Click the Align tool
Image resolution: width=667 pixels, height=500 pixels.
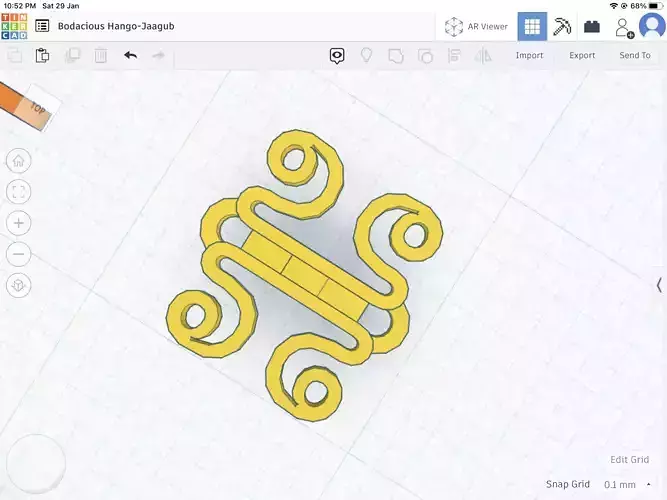(454, 56)
